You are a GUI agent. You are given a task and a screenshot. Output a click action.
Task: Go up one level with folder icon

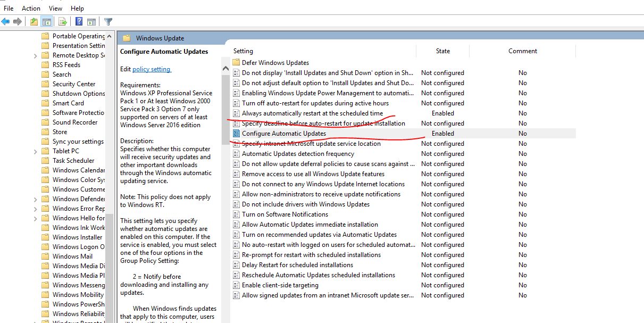[34, 22]
